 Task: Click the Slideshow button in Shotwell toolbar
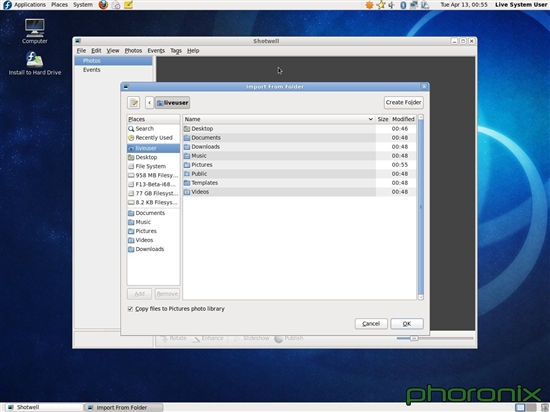(251, 338)
